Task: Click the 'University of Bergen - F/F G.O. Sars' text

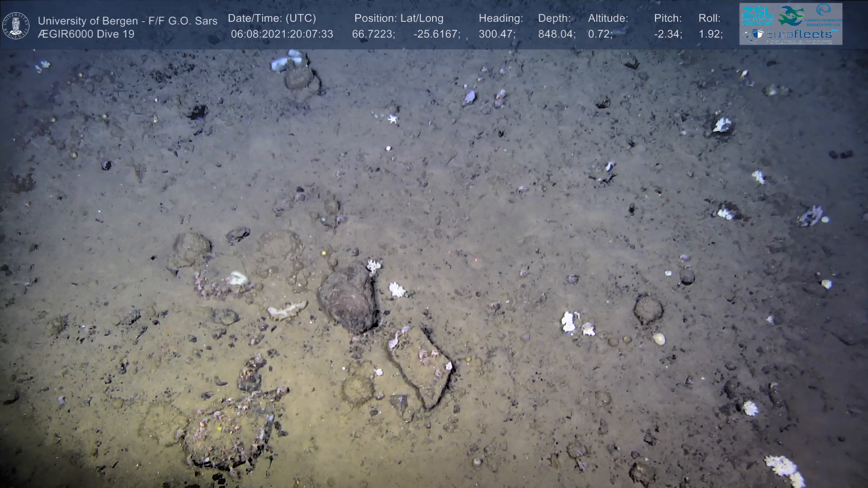Action: (x=127, y=21)
